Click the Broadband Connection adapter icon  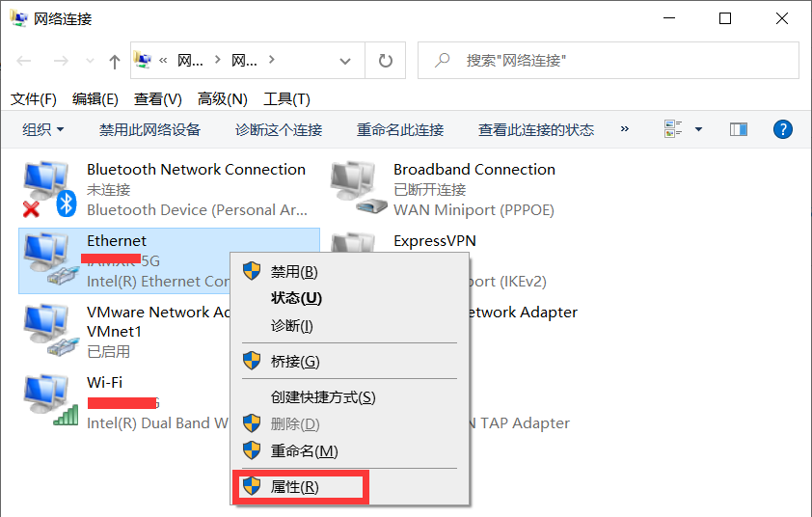(x=355, y=189)
